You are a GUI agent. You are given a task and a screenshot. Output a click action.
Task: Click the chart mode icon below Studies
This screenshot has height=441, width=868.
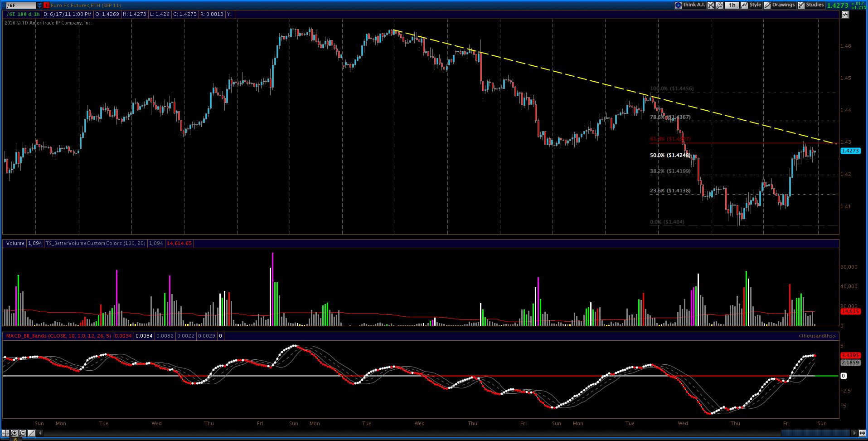coord(844,15)
